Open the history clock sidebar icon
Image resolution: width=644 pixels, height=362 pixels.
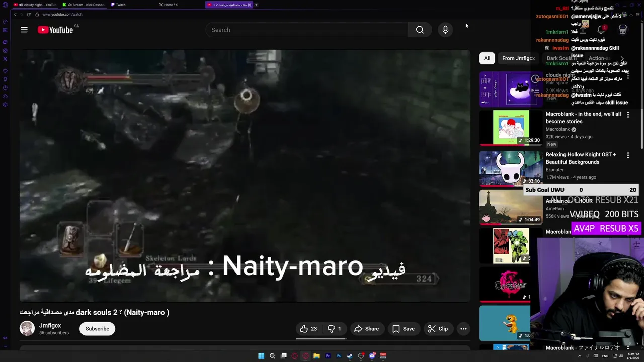[x=5, y=87]
